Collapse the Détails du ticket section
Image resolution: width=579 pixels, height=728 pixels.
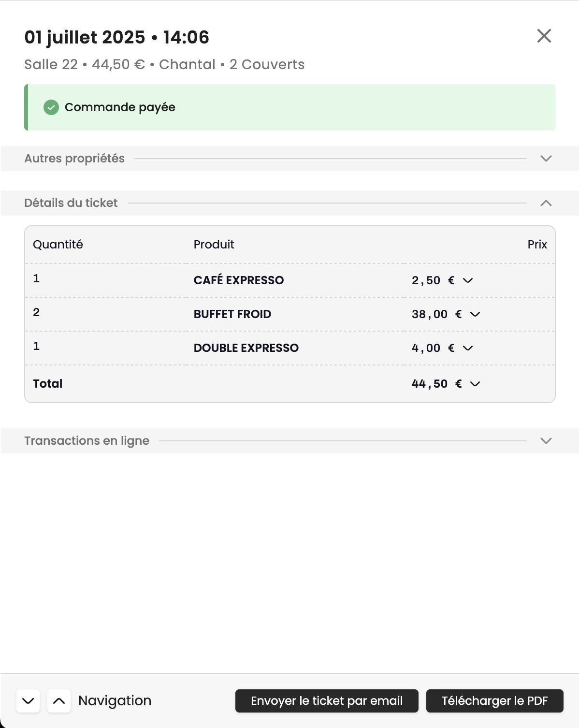546,203
